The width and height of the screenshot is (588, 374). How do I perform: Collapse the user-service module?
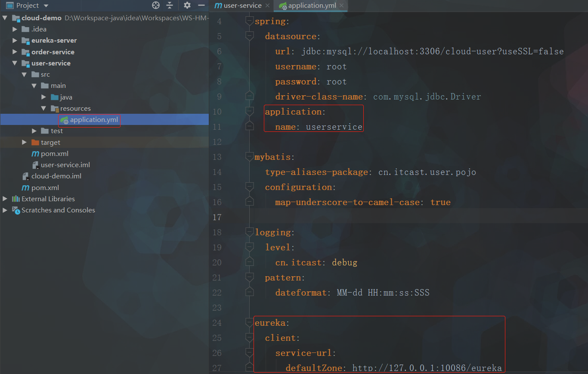(15, 63)
